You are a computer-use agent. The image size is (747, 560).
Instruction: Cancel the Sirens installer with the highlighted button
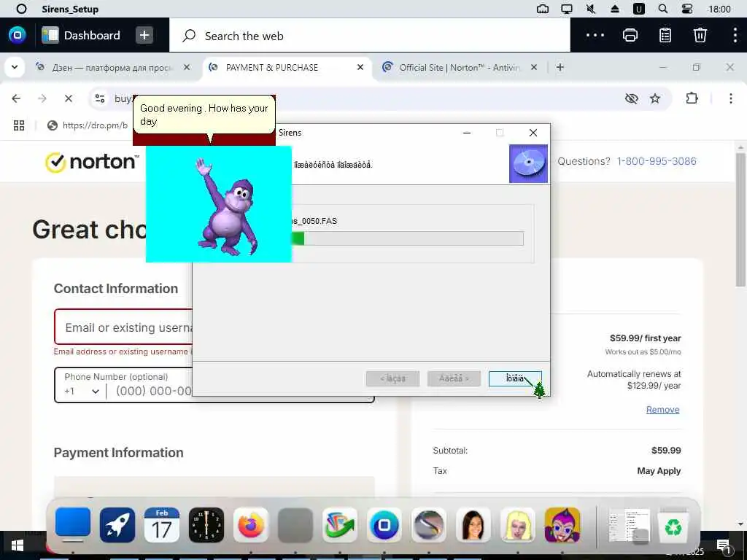(x=515, y=378)
